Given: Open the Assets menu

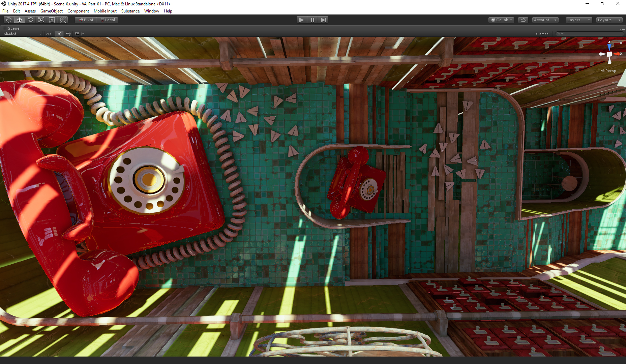Looking at the screenshot, I should tap(30, 11).
